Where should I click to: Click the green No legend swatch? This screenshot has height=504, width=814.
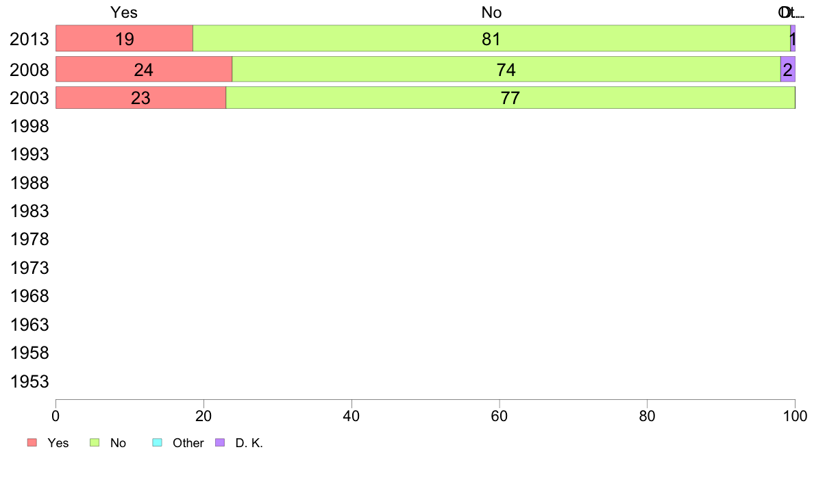pyautogui.click(x=95, y=442)
